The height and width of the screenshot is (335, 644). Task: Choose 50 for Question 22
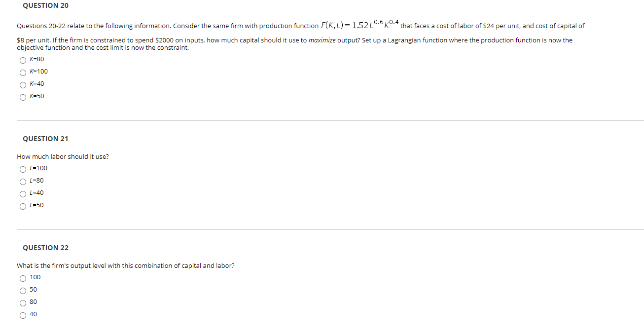click(23, 290)
